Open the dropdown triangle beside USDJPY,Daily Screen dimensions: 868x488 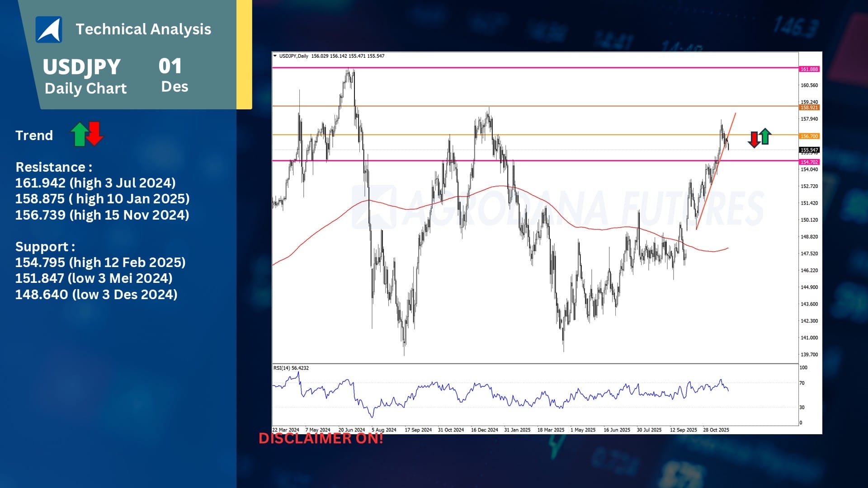click(275, 56)
